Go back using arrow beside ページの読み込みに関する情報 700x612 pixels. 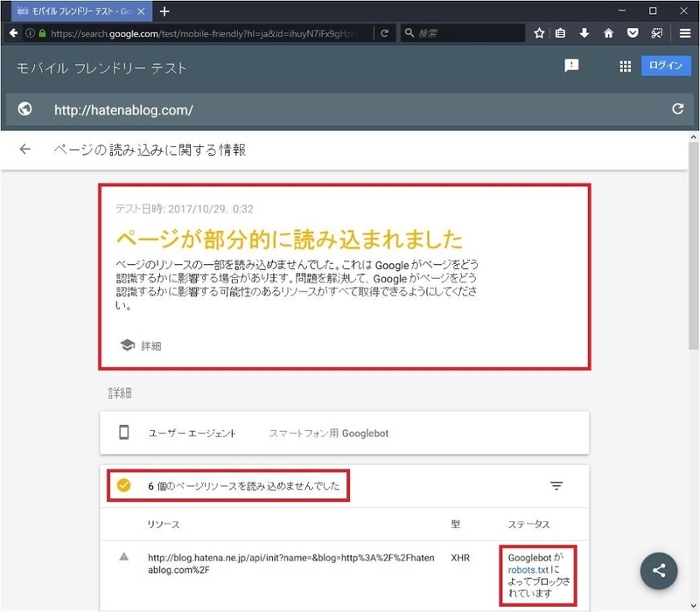pos(25,149)
